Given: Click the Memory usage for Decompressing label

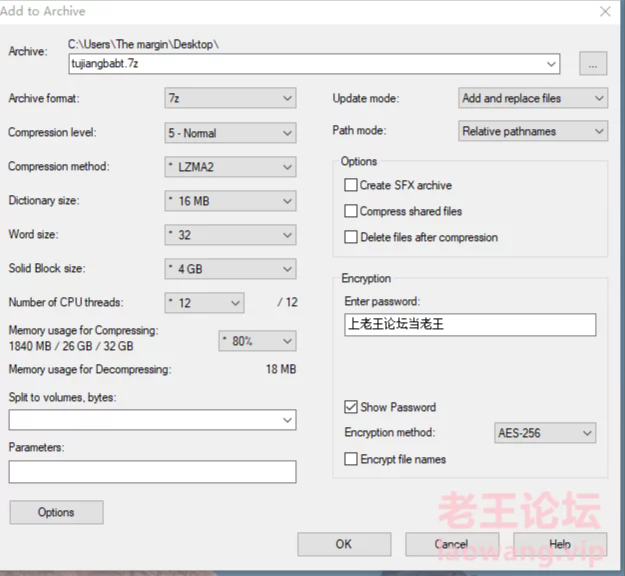Looking at the screenshot, I should 90,370.
